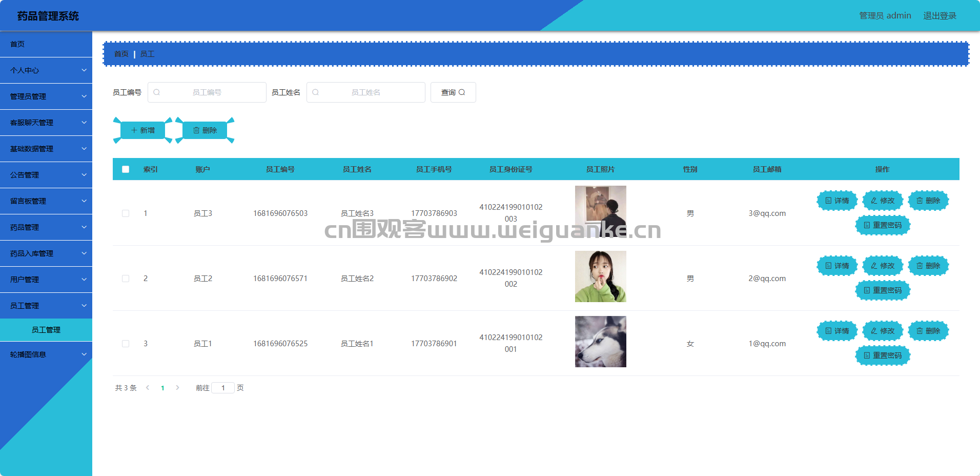Open 详情 for 员工1

(837, 331)
